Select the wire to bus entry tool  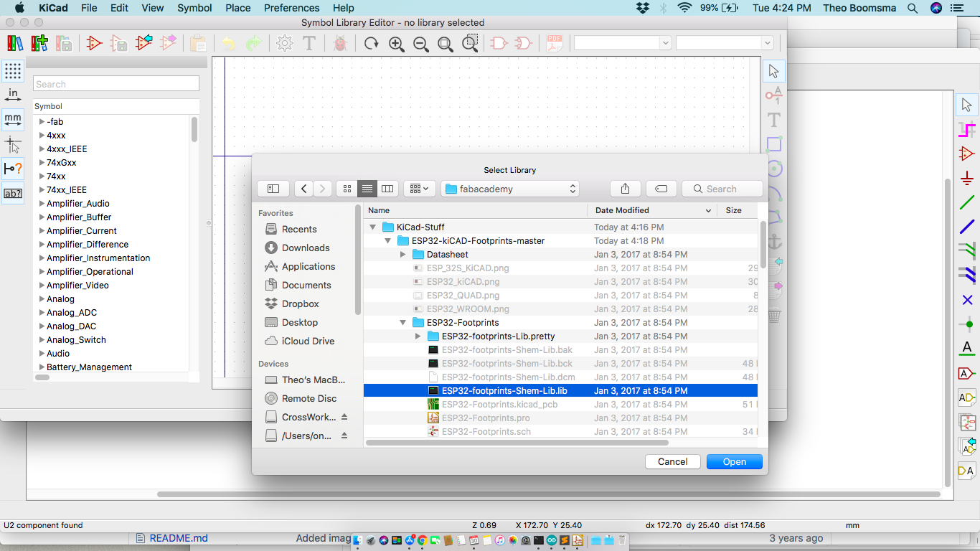(967, 250)
